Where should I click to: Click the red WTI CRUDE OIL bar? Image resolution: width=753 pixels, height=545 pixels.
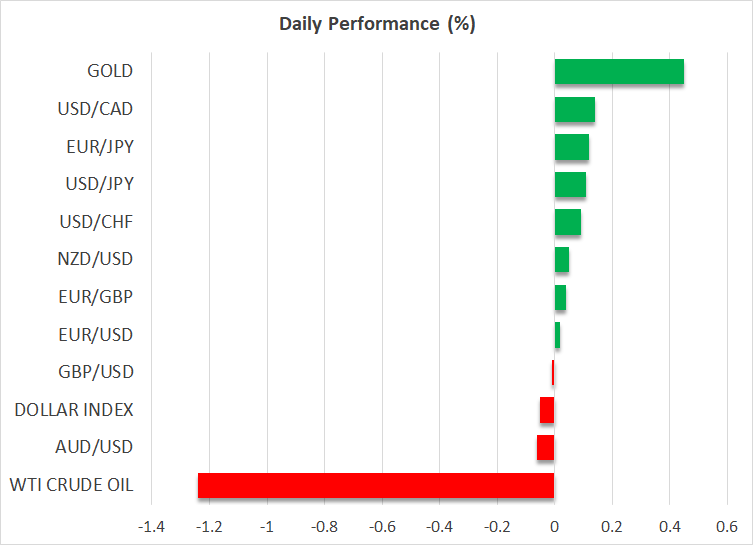pos(376,485)
